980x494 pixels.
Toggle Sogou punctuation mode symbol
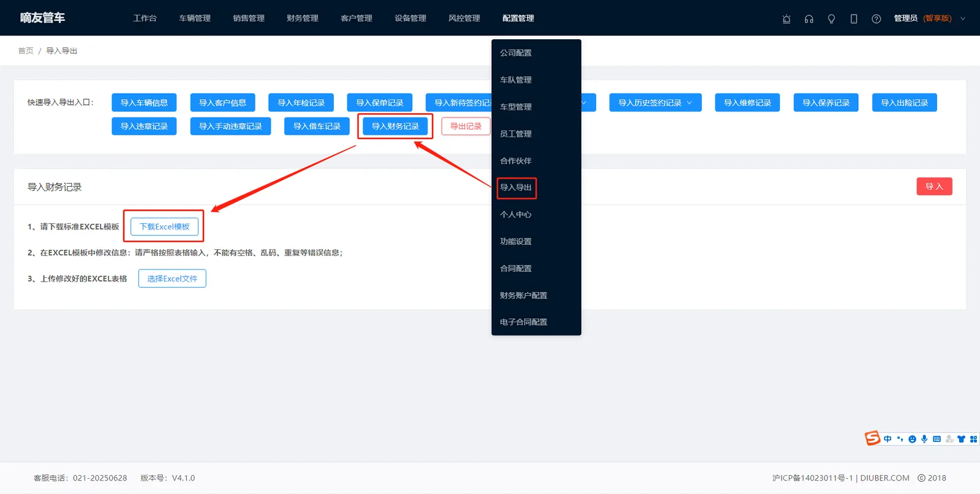coord(900,439)
